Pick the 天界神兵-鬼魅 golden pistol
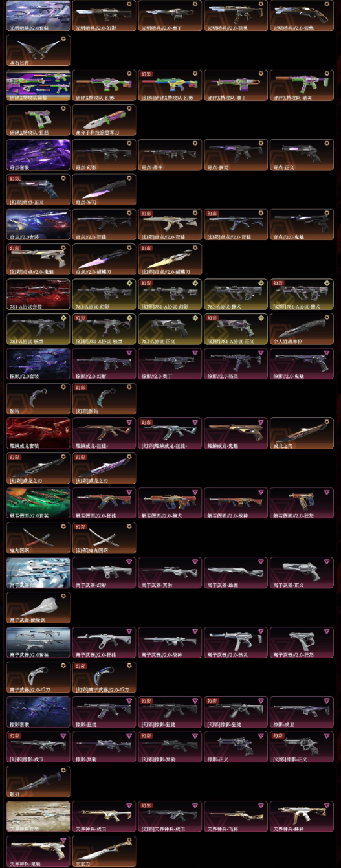The image size is (341, 868). [38, 852]
